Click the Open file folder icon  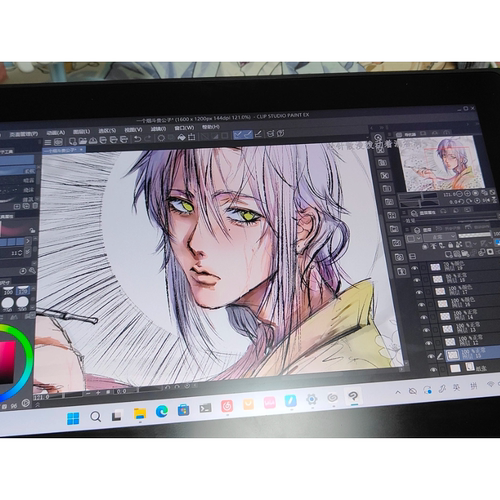point(82,141)
